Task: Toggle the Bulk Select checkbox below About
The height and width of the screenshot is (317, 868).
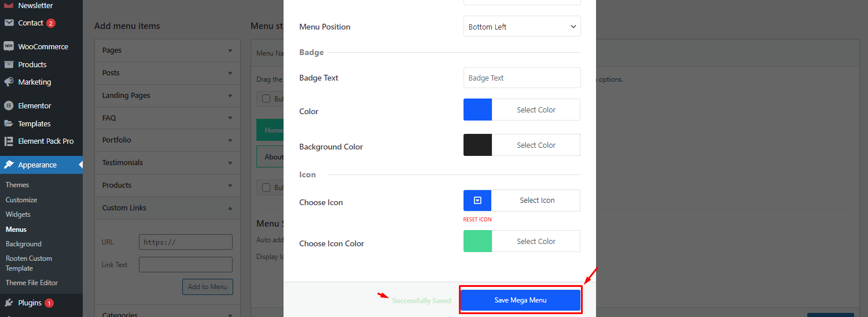Action: 266,187
